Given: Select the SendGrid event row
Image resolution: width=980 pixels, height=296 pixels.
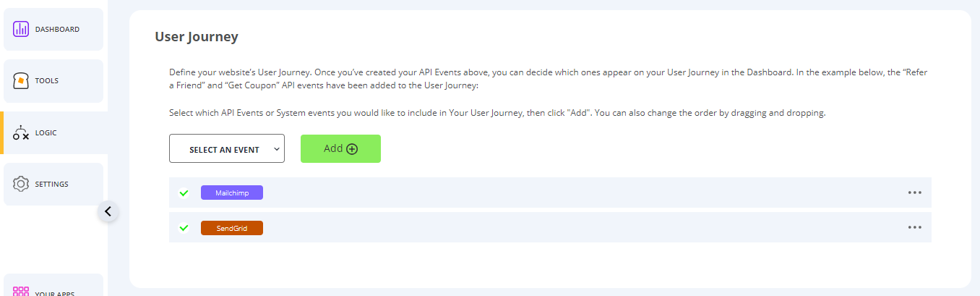Looking at the screenshot, I should 550,227.
